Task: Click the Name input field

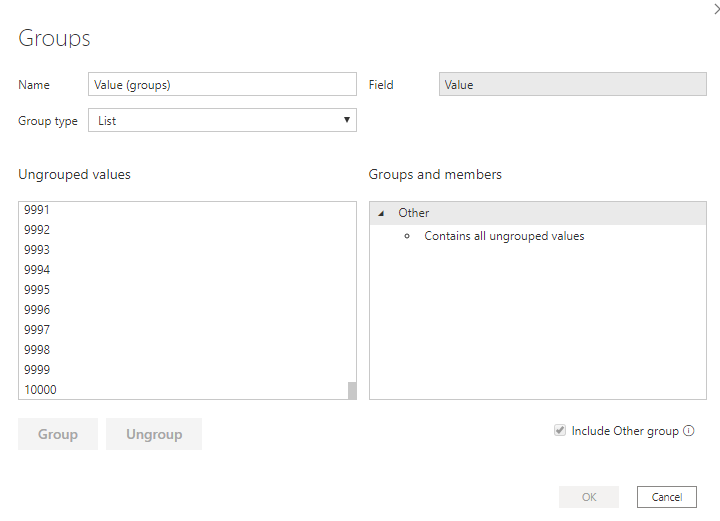Action: click(x=222, y=84)
